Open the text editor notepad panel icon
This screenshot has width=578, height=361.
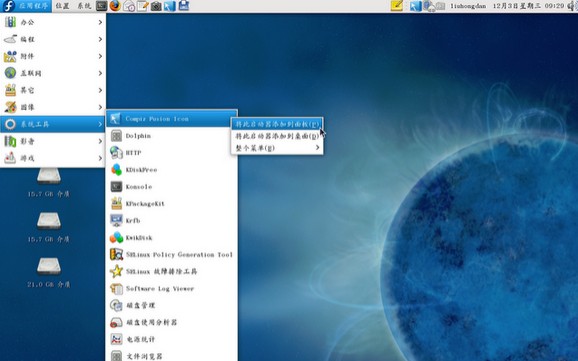pos(143,6)
